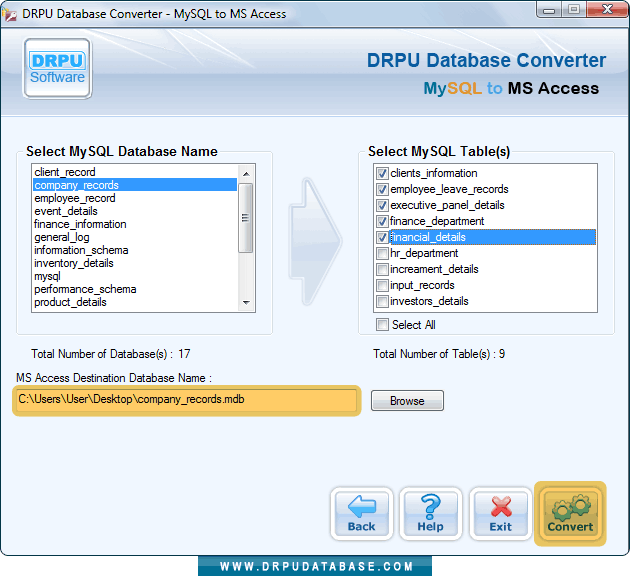Image resolution: width=630 pixels, height=576 pixels.
Task: Select event_details database
Action: click(x=135, y=211)
